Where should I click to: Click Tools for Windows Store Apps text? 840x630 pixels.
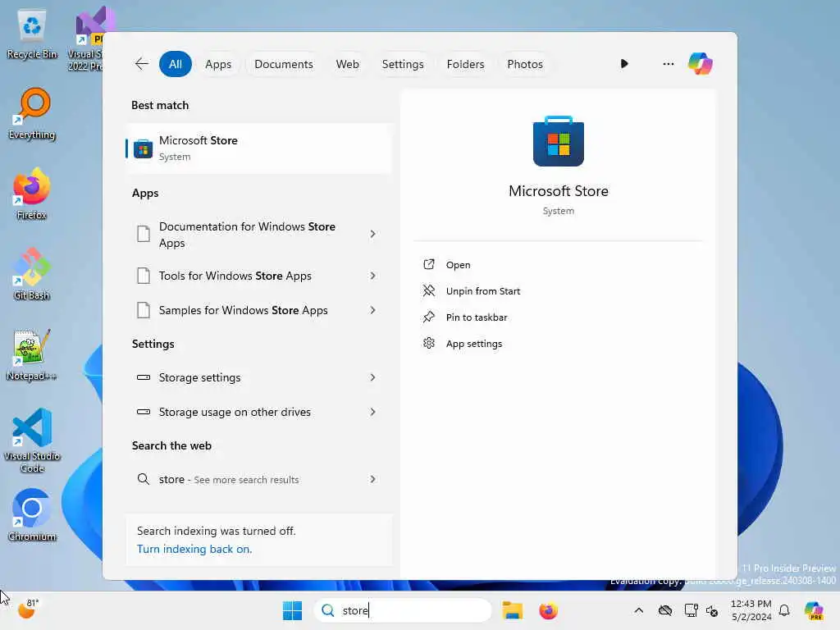[235, 276]
